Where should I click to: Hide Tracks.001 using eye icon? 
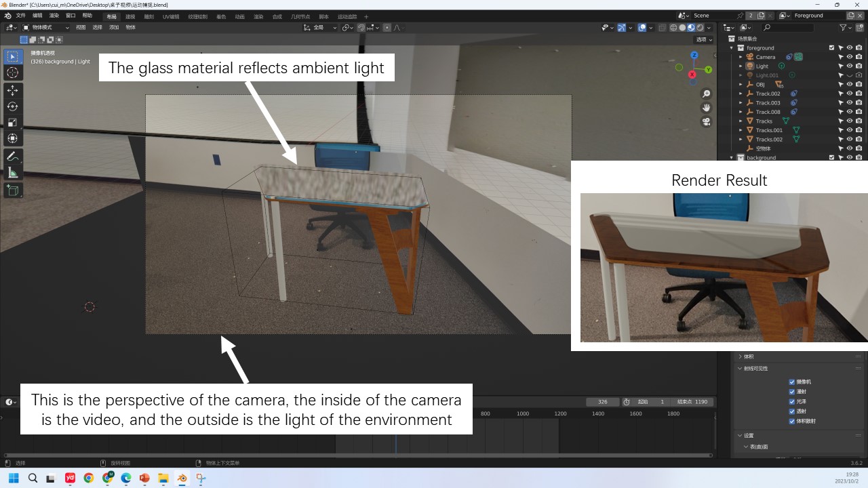[x=850, y=130]
